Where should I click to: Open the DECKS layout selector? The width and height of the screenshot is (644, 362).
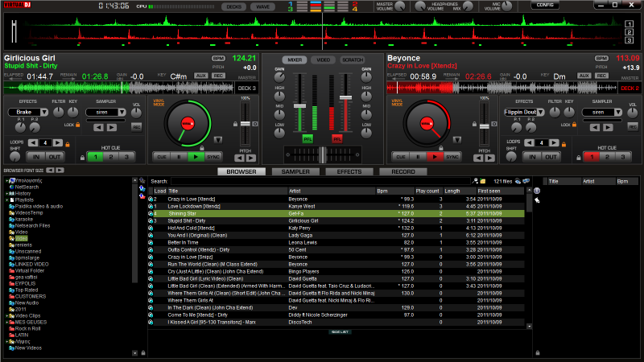point(233,6)
